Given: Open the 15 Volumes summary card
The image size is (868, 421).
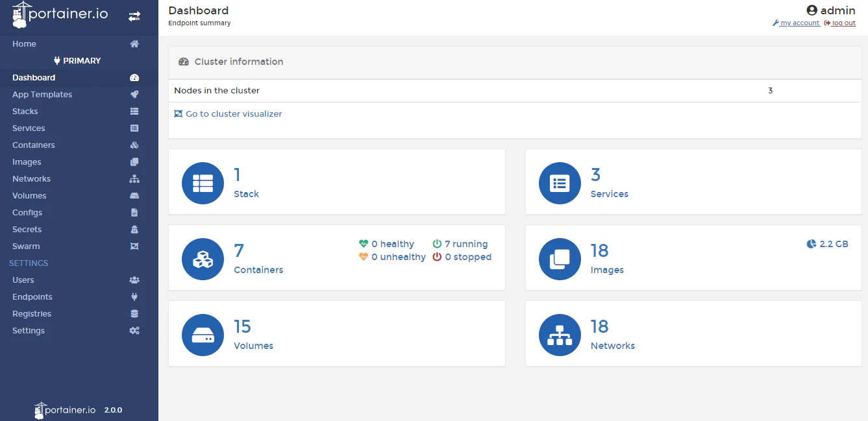Looking at the screenshot, I should click(x=337, y=333).
